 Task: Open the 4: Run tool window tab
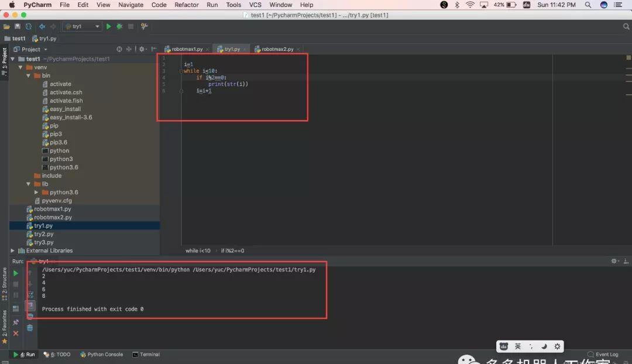tap(24, 354)
